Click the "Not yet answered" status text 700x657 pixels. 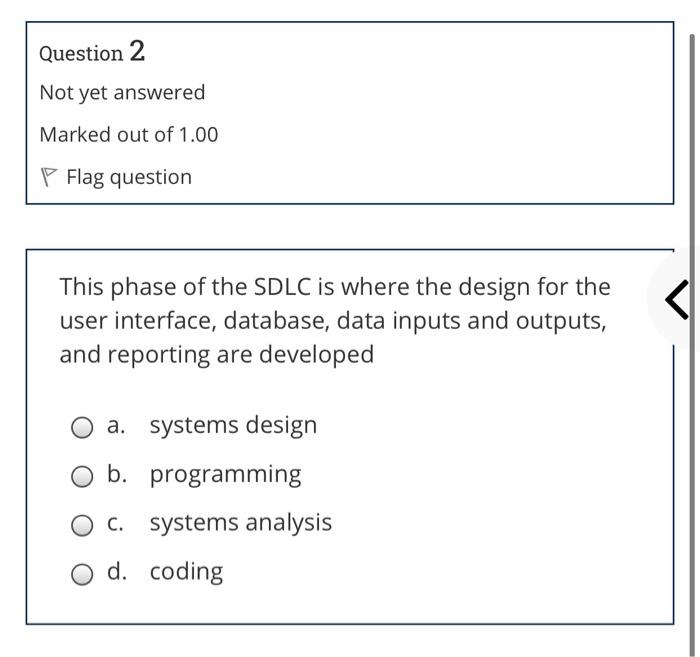click(x=122, y=93)
